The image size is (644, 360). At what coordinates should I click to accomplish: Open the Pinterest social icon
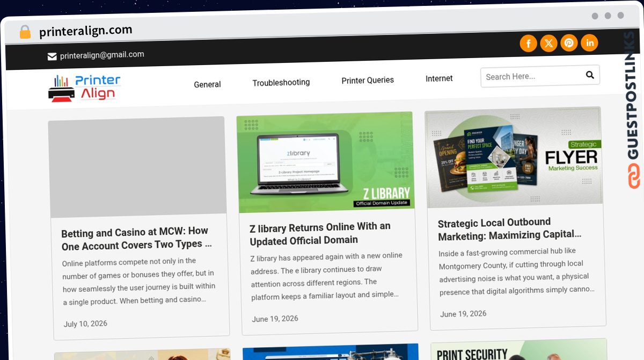tap(569, 43)
